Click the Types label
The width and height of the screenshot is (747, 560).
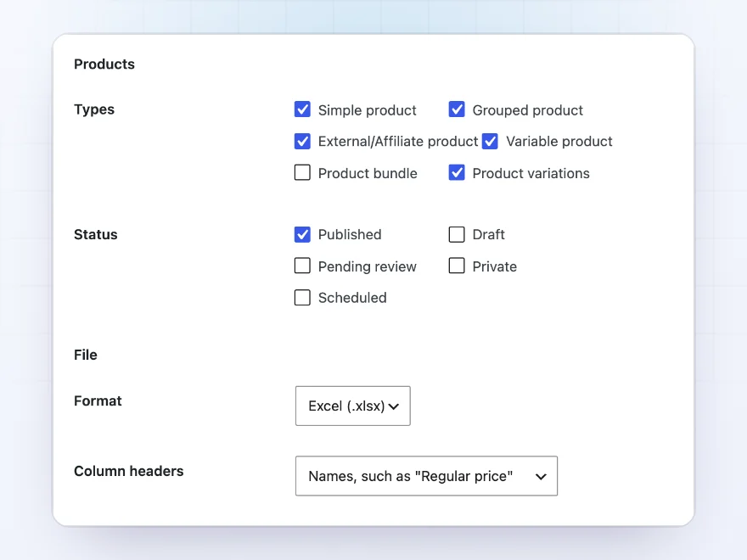[x=94, y=109]
